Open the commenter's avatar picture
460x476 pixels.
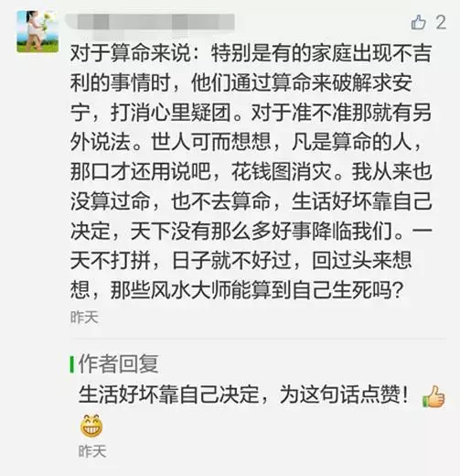(37, 31)
